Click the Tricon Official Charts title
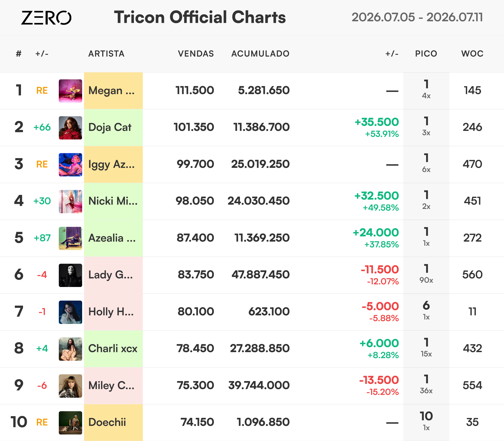Viewport: 504px width, 441px height. pyautogui.click(x=200, y=18)
